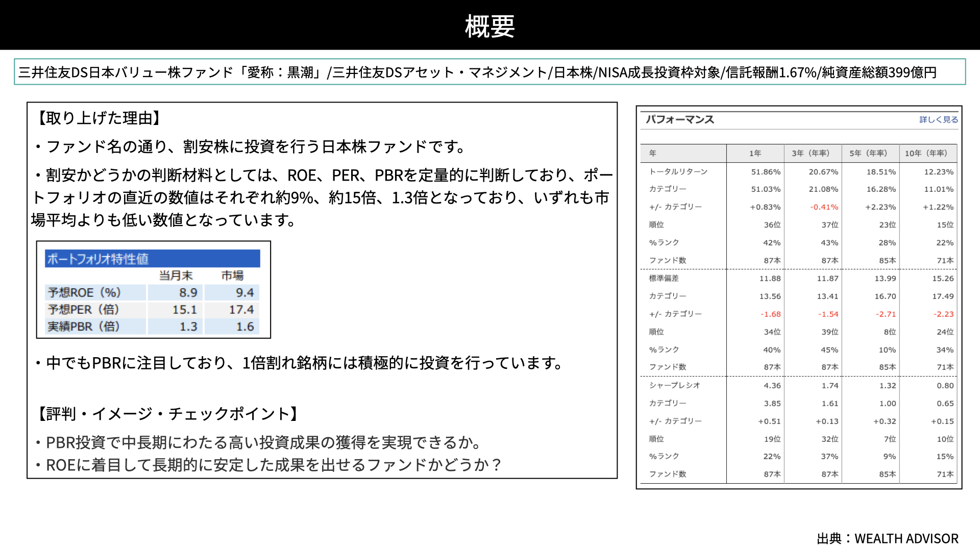Screen dimensions: 980x551
Task: Click the +0.83% category difference value
Action: click(x=765, y=207)
